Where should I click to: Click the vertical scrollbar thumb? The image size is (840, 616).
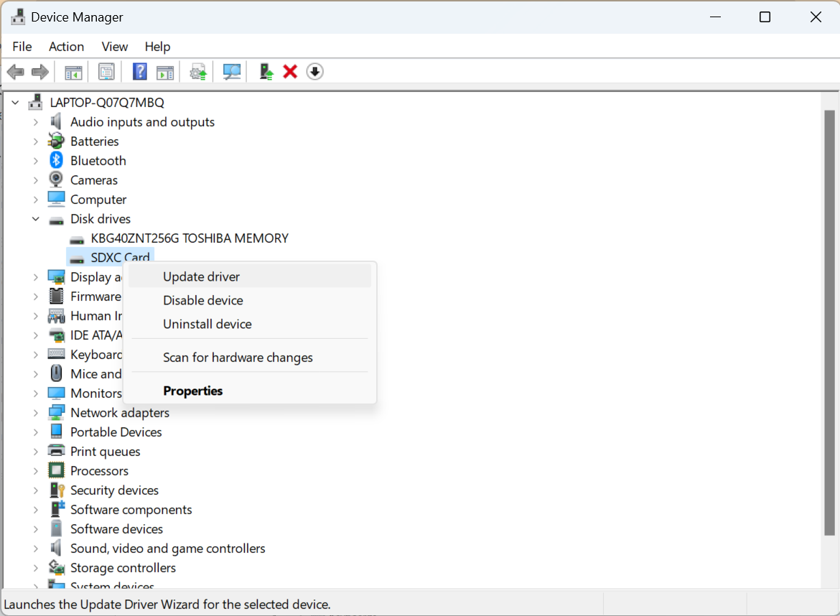[829, 322]
